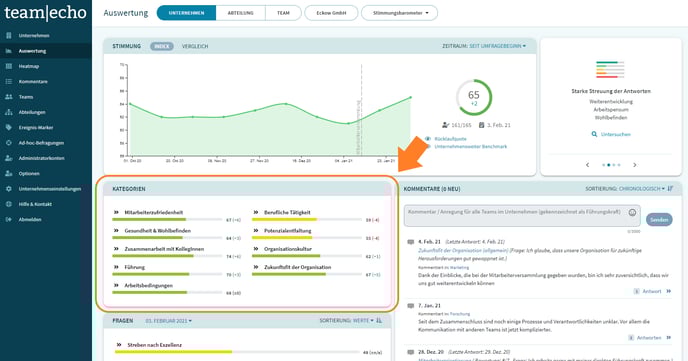This screenshot has height=361, width=688.
Task: Click the Kommentare list icon in sidebar
Action: tap(8, 82)
